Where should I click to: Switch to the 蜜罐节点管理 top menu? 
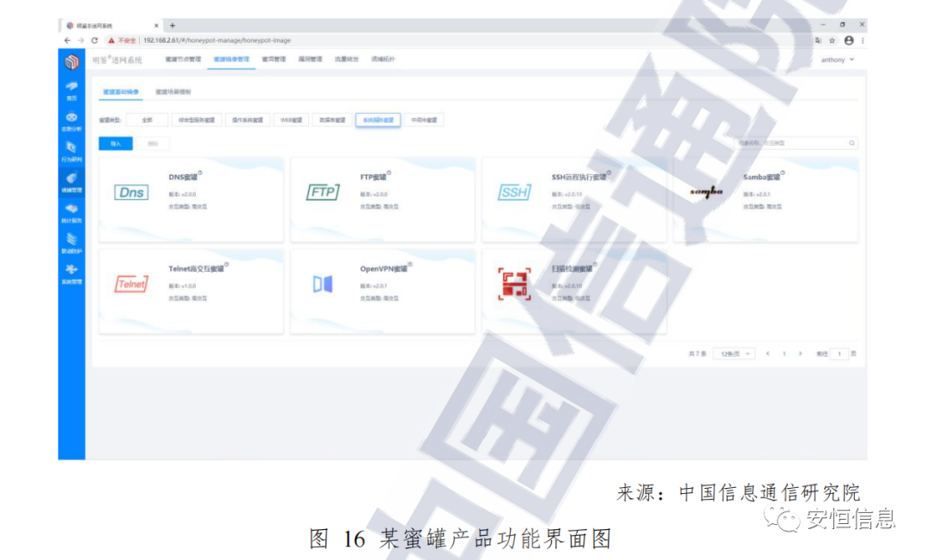tap(182, 59)
